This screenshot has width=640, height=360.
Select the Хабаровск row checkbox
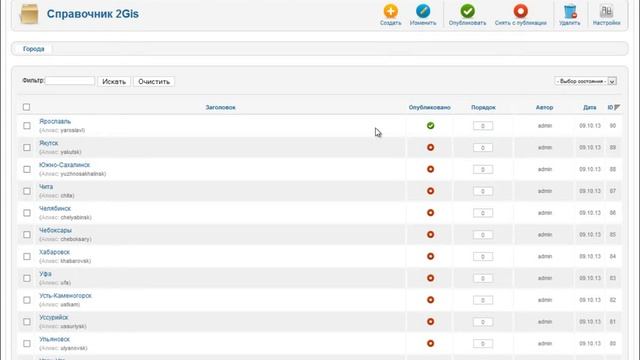pyautogui.click(x=27, y=256)
